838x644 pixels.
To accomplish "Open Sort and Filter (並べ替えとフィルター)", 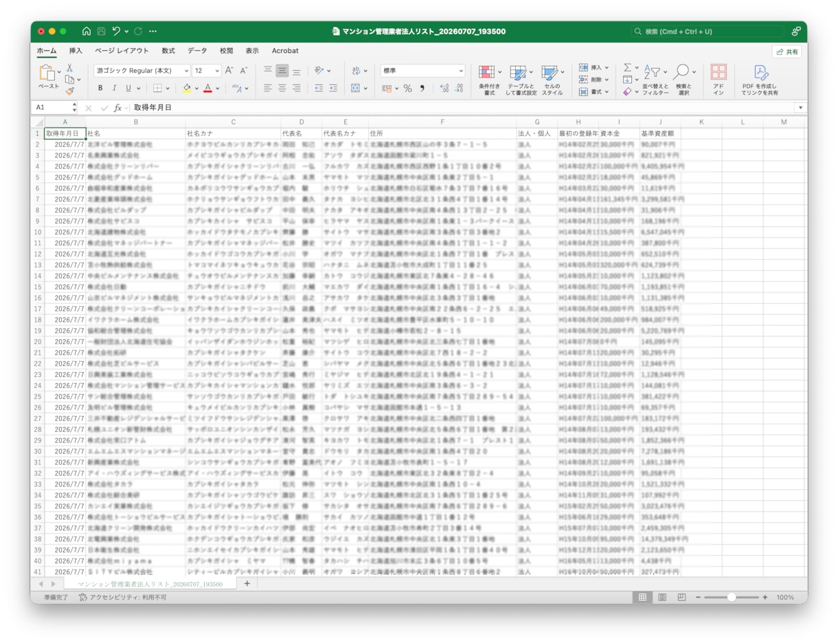I will [655, 80].
